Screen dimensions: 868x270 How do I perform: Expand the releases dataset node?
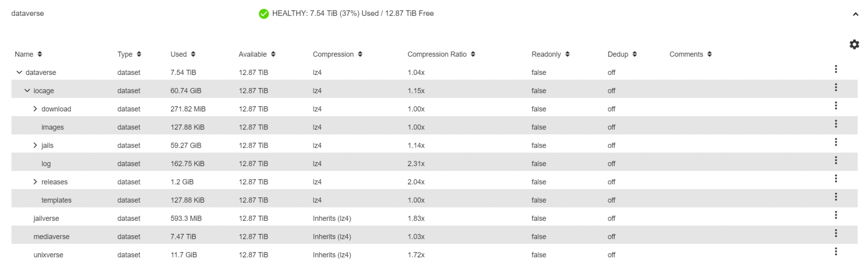point(35,182)
